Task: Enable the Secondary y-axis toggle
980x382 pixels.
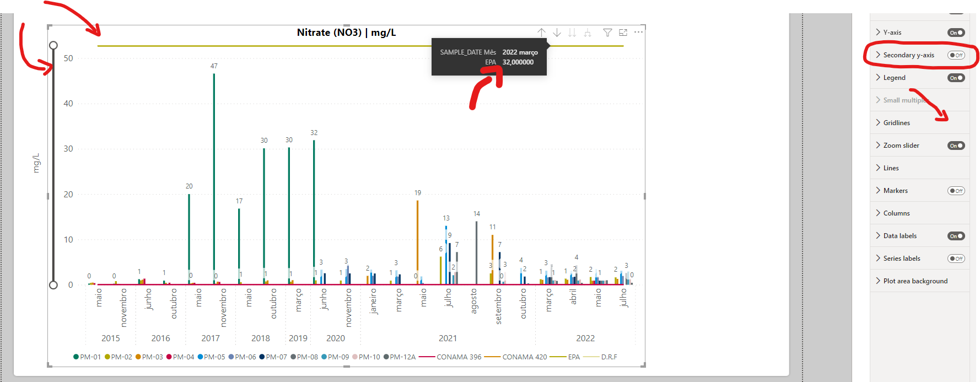Action: click(956, 55)
